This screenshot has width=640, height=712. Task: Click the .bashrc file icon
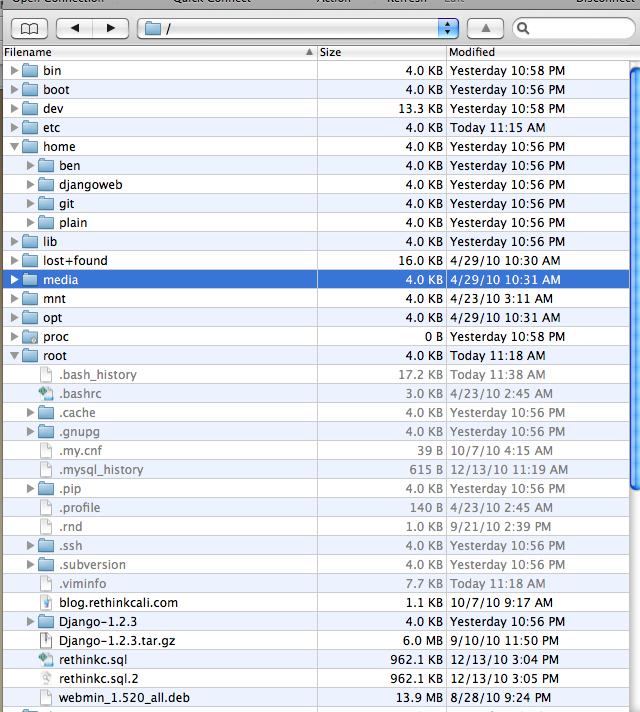click(x=45, y=394)
